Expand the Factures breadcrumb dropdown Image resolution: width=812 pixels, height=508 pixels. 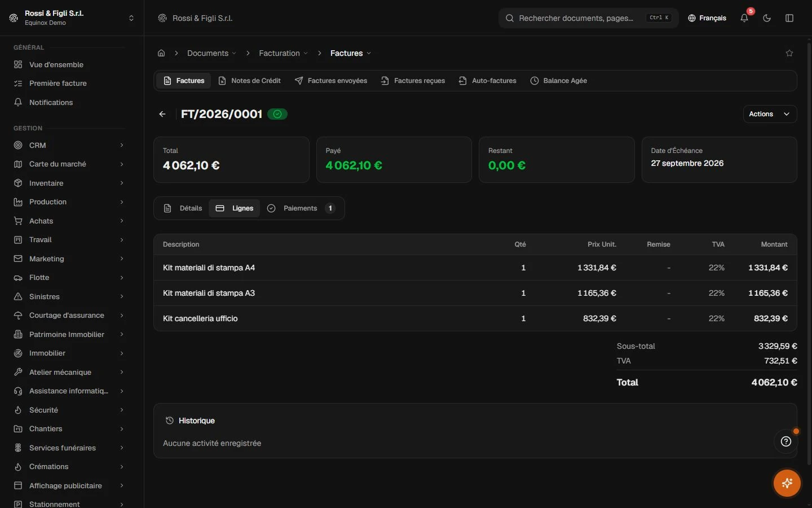tap(351, 53)
